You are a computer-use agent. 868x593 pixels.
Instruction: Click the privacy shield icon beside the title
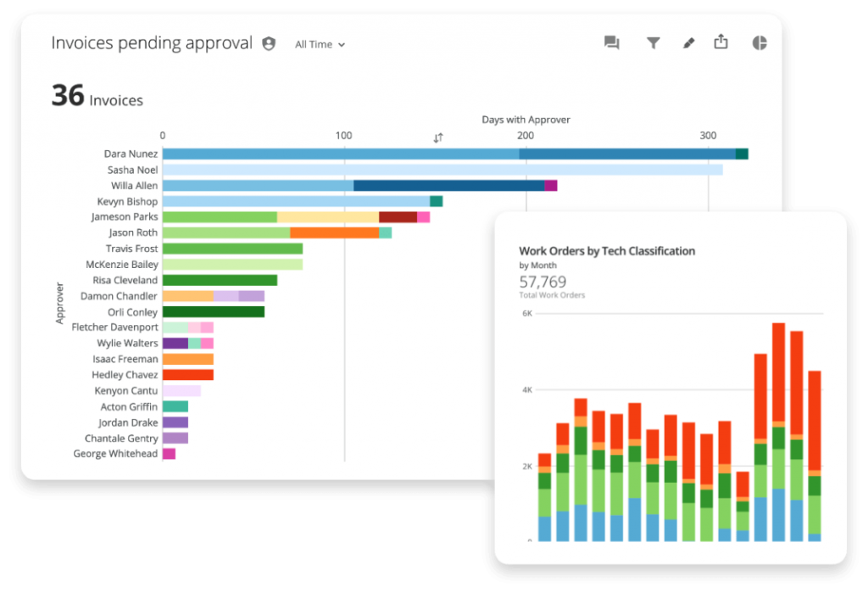point(268,43)
